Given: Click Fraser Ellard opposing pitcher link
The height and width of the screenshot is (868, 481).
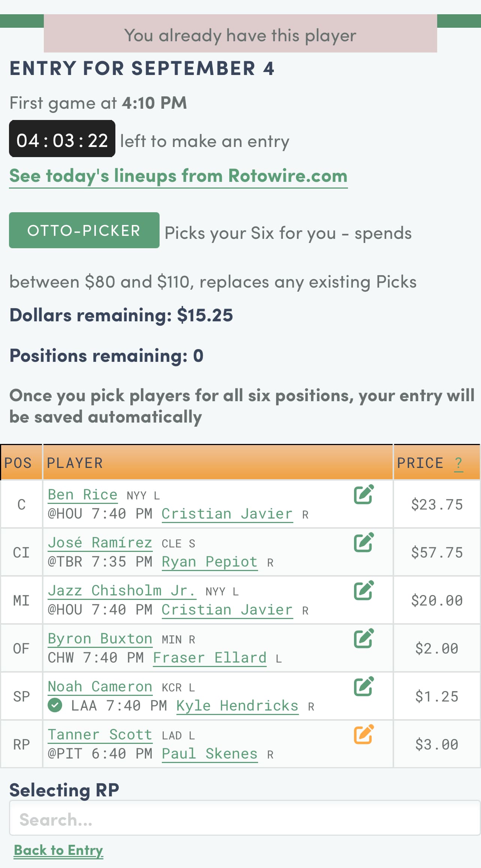Looking at the screenshot, I should click(209, 658).
